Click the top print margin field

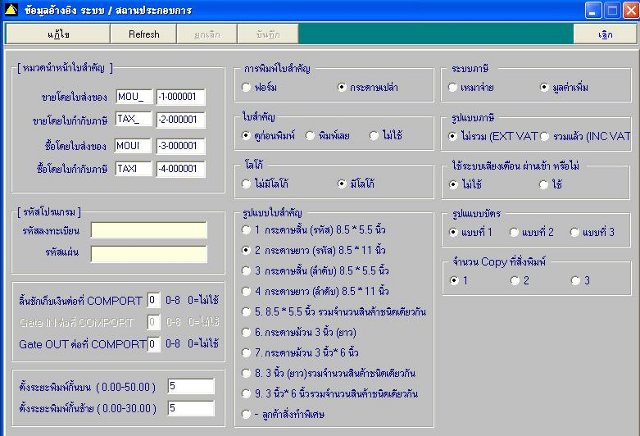tap(191, 386)
